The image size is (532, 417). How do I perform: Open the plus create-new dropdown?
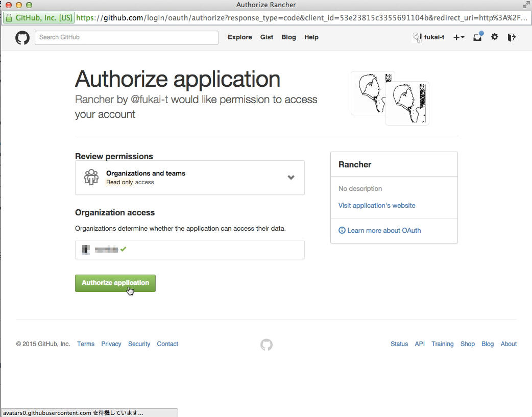pyautogui.click(x=458, y=37)
